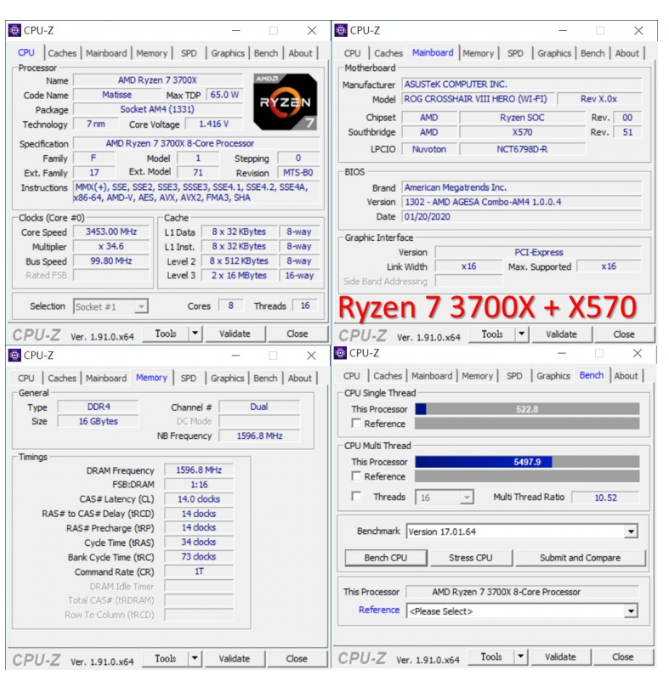Open the CPU tab in the Bench window

pyautogui.click(x=352, y=376)
